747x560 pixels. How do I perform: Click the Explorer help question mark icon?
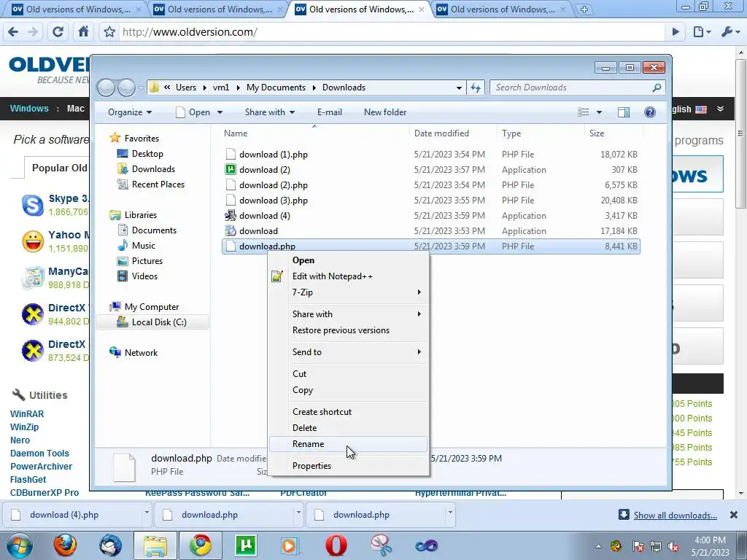click(x=650, y=112)
